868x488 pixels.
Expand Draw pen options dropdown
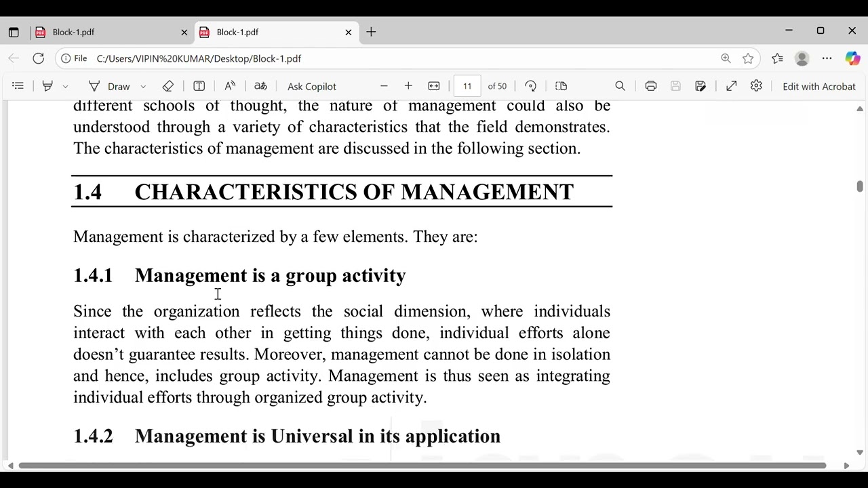pyautogui.click(x=143, y=86)
